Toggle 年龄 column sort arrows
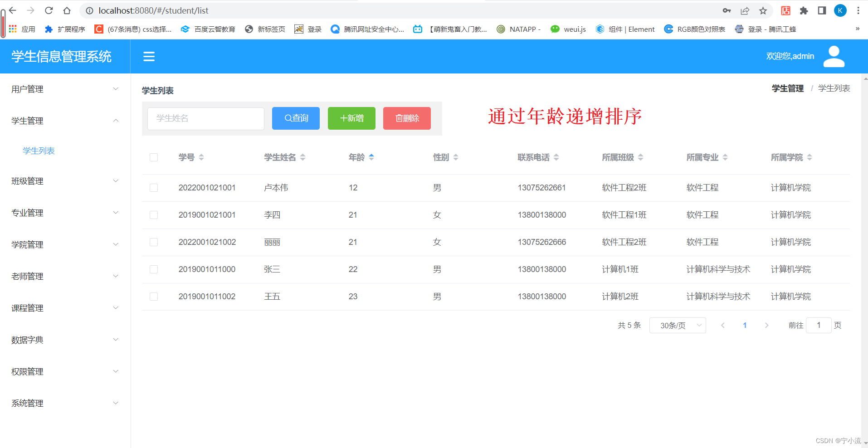 371,157
